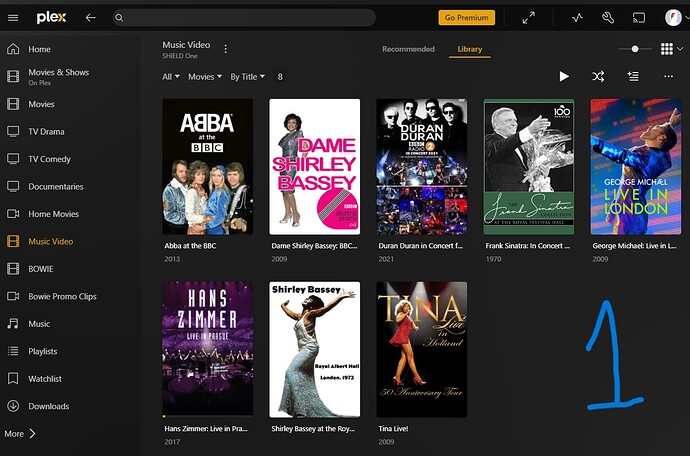Open the grid view mode dropdown
Screen dimensions: 690x456
click(x=672, y=49)
